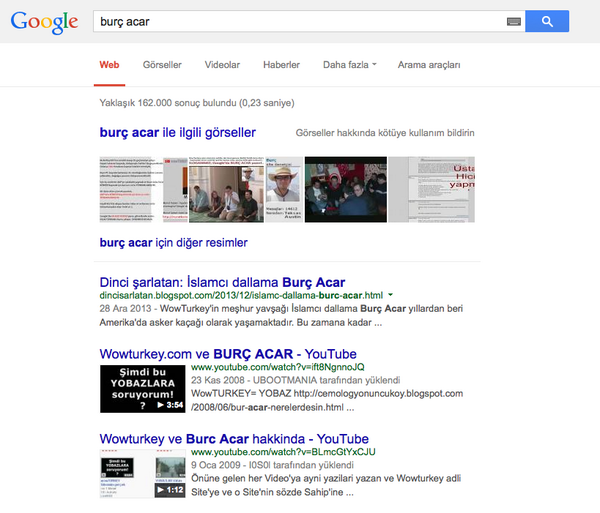Play the 1:12 video thumbnail
This screenshot has height=513, width=600.
click(x=143, y=474)
